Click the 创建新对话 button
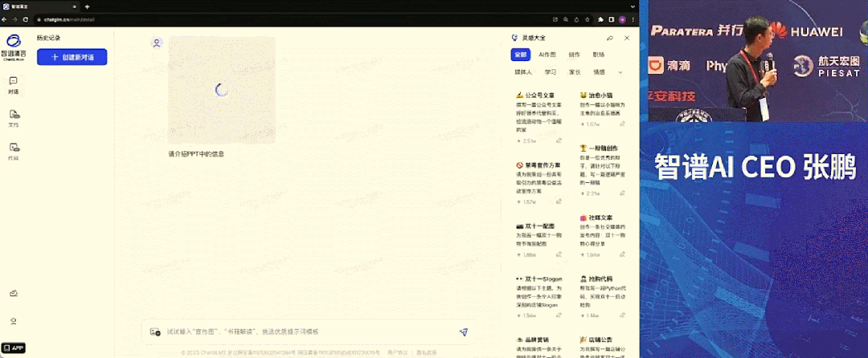This screenshot has width=868, height=358. (72, 57)
